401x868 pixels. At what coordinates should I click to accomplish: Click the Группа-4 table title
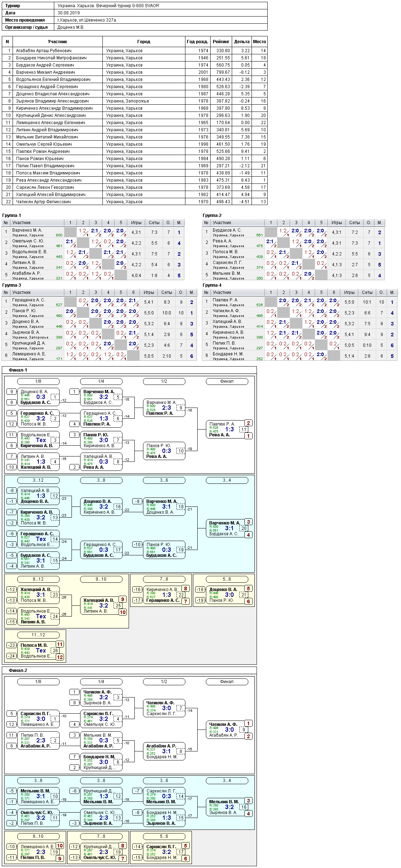(212, 285)
